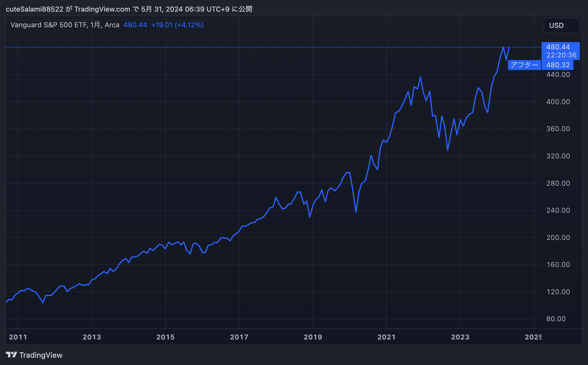Click the 200.00 price axis label
This screenshot has width=588, height=365.
tap(558, 238)
